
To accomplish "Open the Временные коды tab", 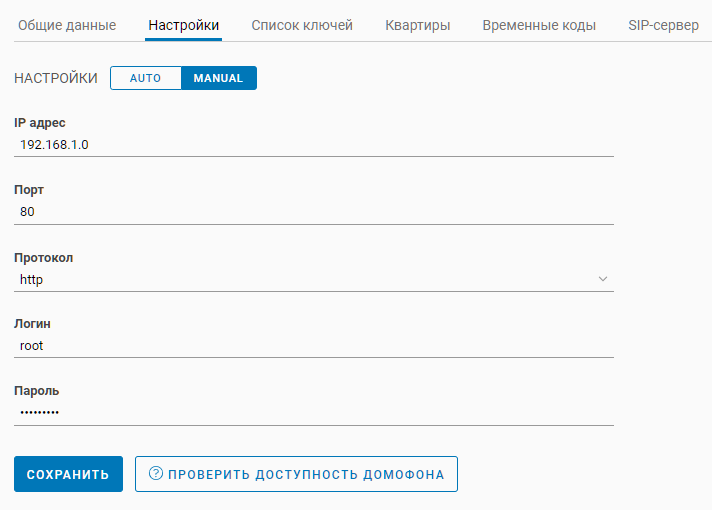I will coord(539,25).
